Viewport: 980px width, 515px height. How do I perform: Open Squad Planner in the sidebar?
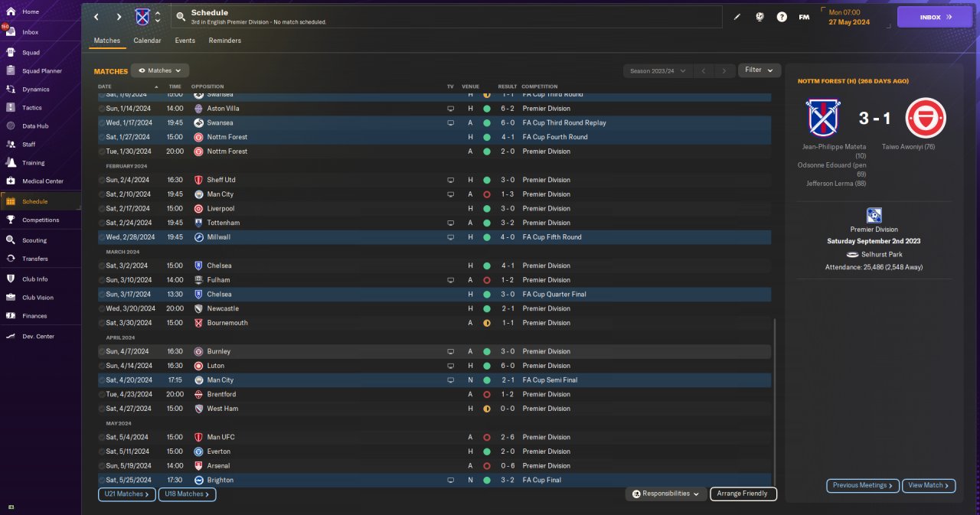click(x=41, y=71)
